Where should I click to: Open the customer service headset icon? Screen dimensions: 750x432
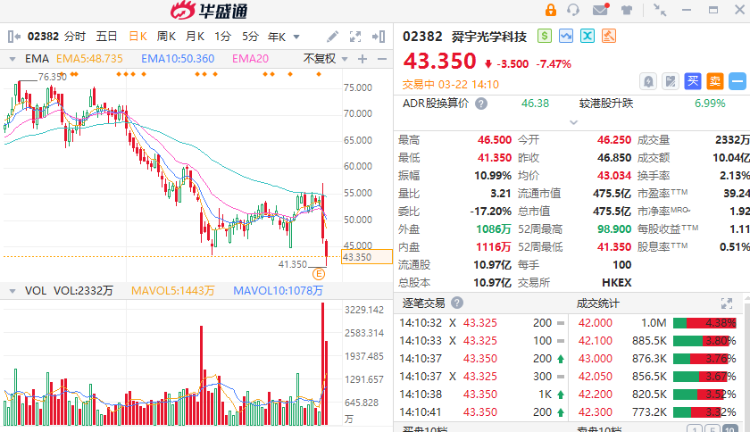[x=573, y=10]
